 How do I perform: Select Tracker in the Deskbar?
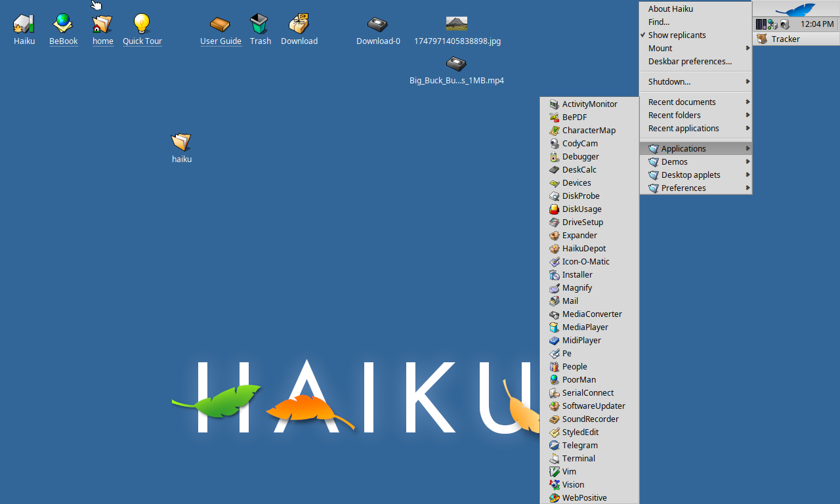[796, 39]
